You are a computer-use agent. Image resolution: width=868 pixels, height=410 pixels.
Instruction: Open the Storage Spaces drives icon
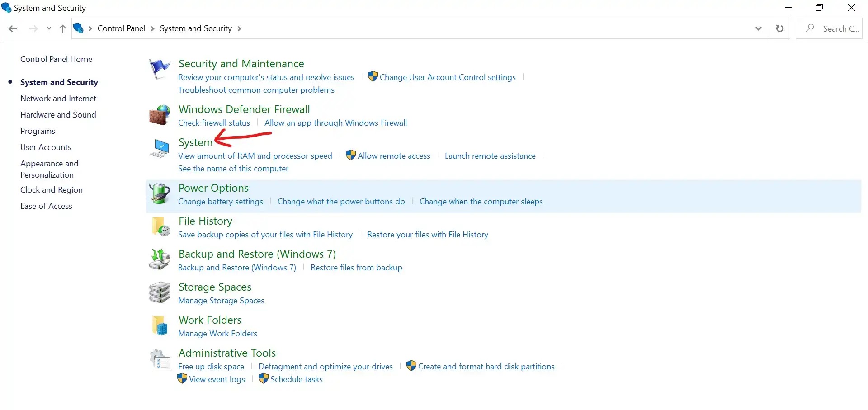click(159, 292)
